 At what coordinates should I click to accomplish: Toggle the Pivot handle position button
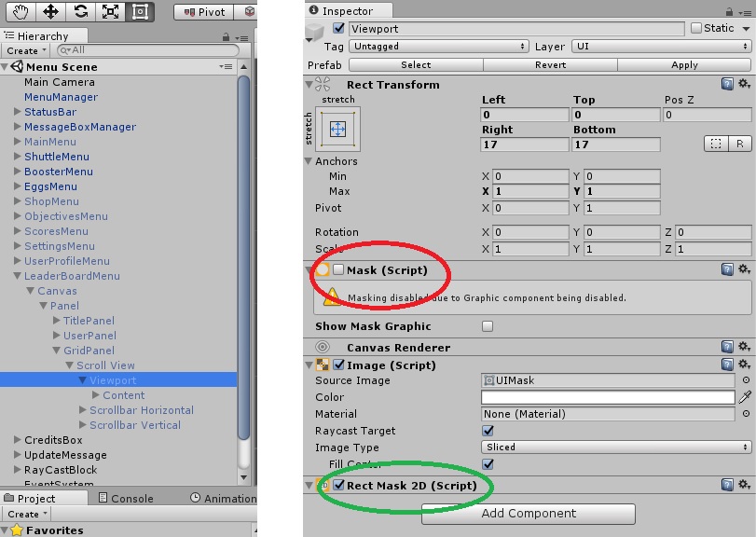click(204, 12)
